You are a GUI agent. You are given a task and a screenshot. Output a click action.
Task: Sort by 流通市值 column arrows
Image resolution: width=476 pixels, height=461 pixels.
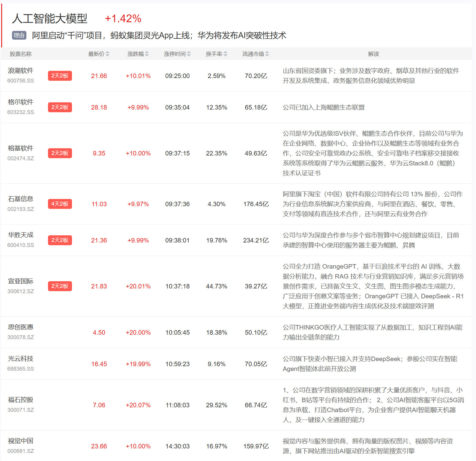(x=267, y=54)
